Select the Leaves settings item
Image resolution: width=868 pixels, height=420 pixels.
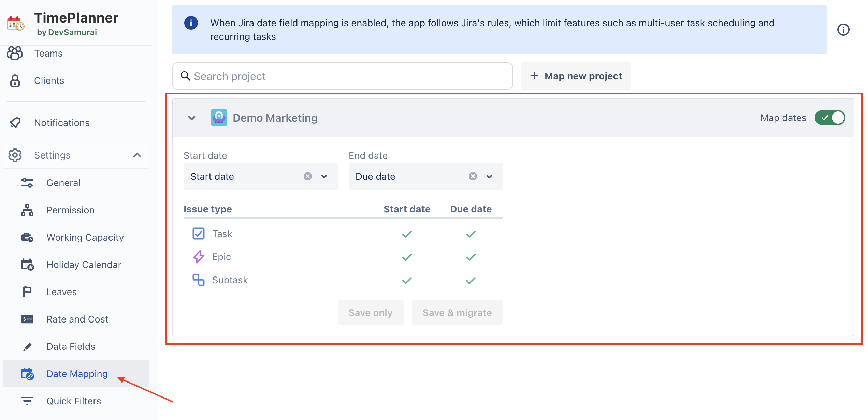pyautogui.click(x=76, y=292)
